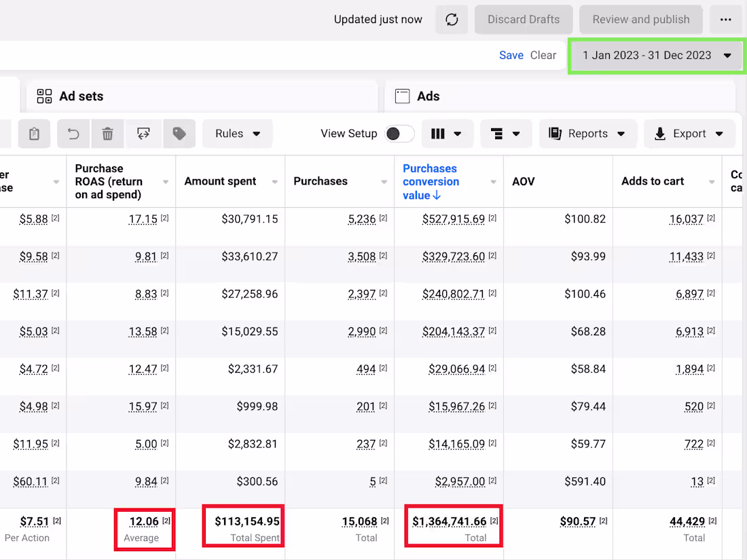Expand the Reports dropdown

(587, 133)
